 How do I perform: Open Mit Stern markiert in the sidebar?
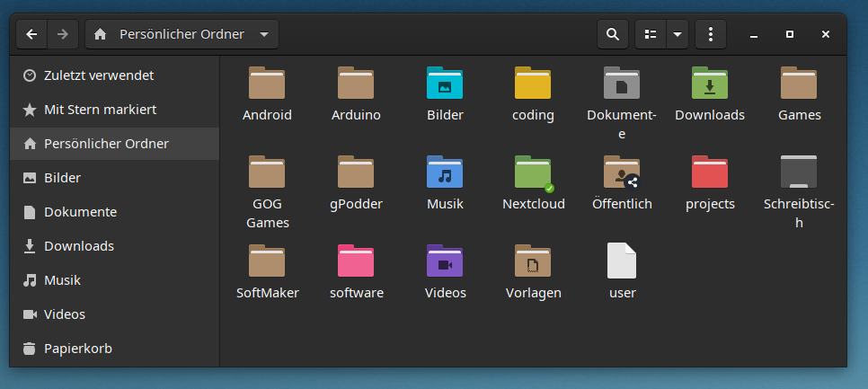pos(115,110)
